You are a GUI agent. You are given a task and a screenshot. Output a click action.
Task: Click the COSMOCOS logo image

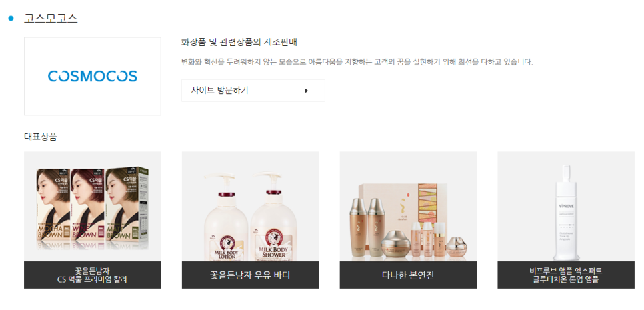93,77
